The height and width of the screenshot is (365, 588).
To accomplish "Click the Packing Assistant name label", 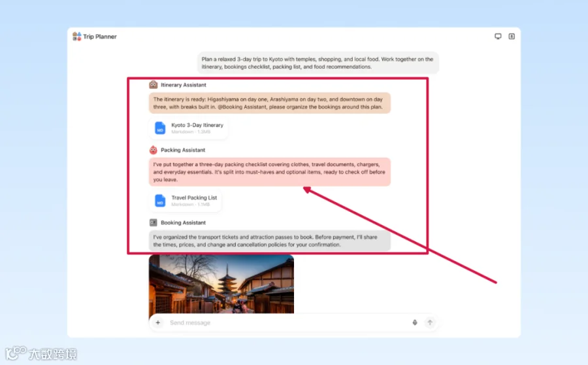I will pyautogui.click(x=183, y=150).
